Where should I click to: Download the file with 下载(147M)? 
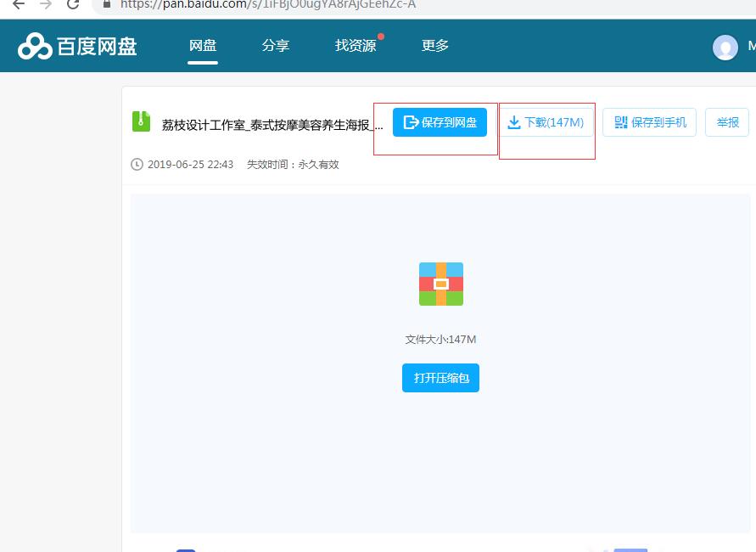(x=546, y=122)
